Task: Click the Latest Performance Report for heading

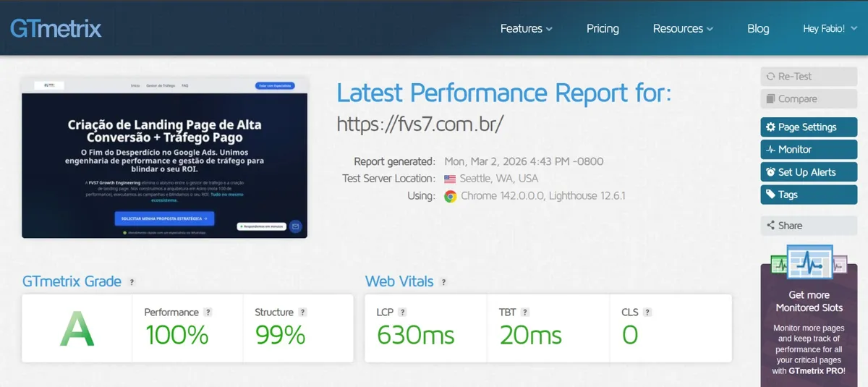Action: 504,93
